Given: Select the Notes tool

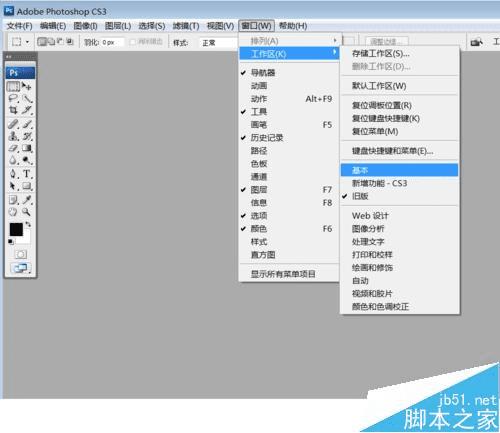Looking at the screenshot, I should 13,200.
